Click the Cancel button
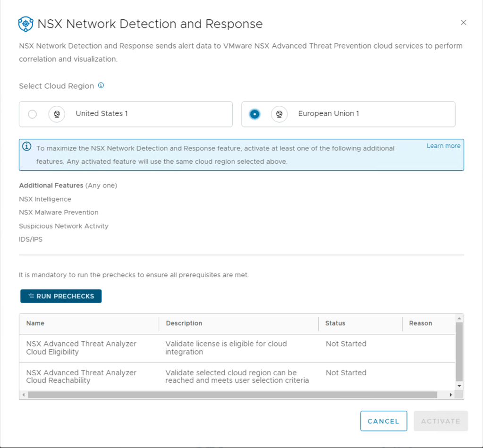Screen dimensions: 483x448 coord(383,421)
